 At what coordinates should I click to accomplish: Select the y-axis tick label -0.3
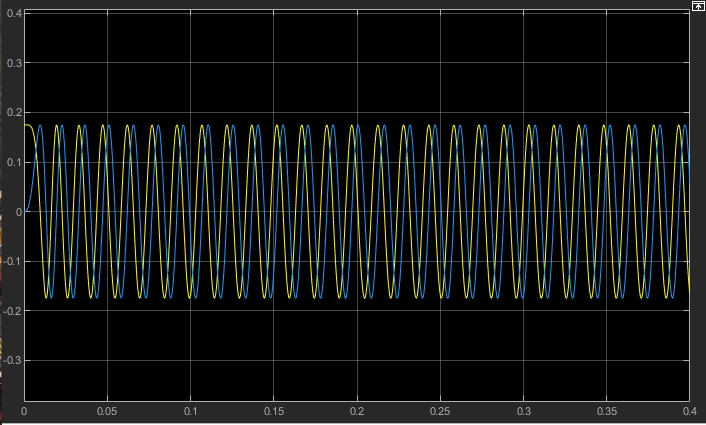tap(13, 361)
